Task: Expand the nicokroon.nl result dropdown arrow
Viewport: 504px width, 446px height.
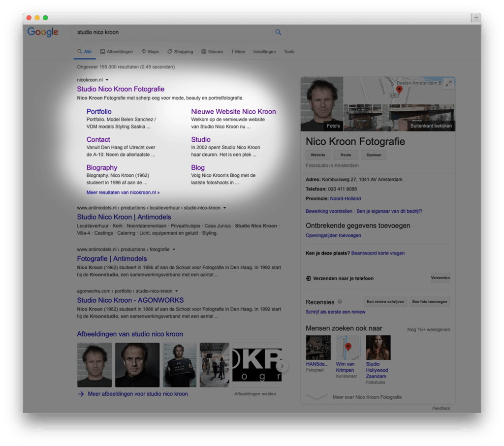Action: click(x=107, y=80)
